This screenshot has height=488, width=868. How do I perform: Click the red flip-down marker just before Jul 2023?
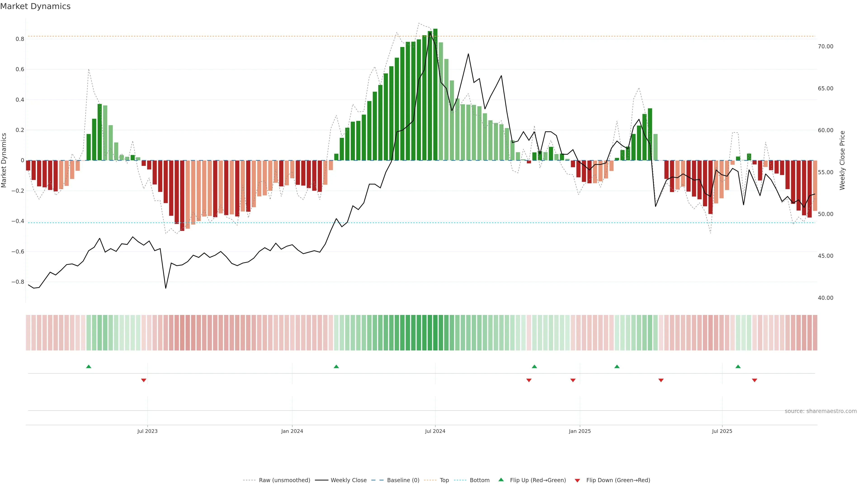click(144, 380)
